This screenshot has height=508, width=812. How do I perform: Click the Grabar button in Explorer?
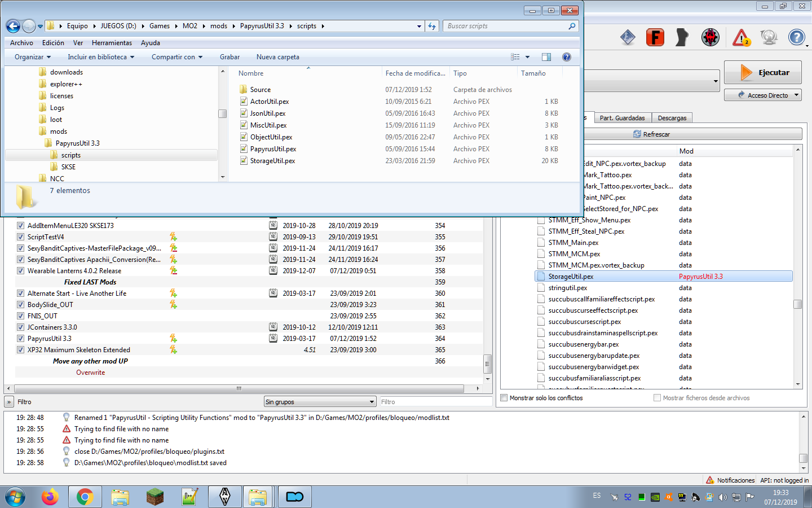coord(230,57)
